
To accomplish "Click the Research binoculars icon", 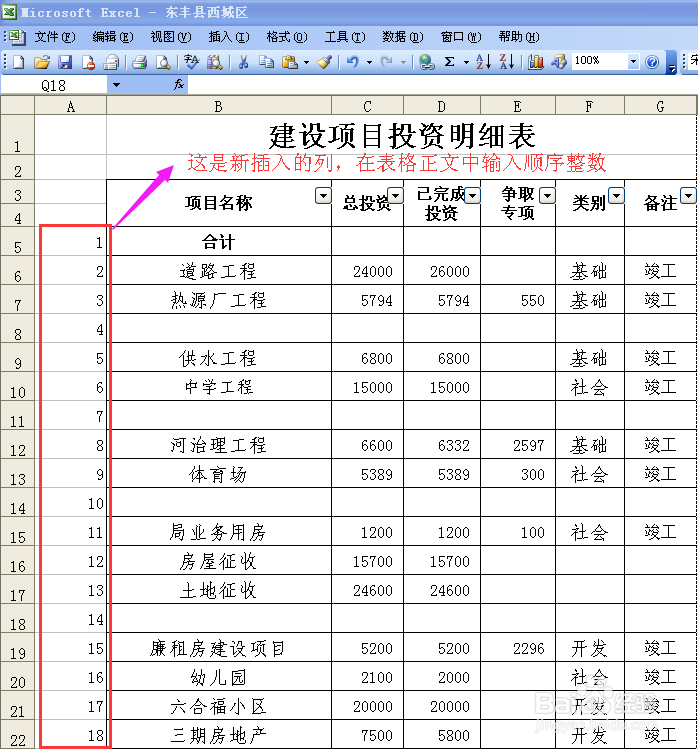I will 215,62.
